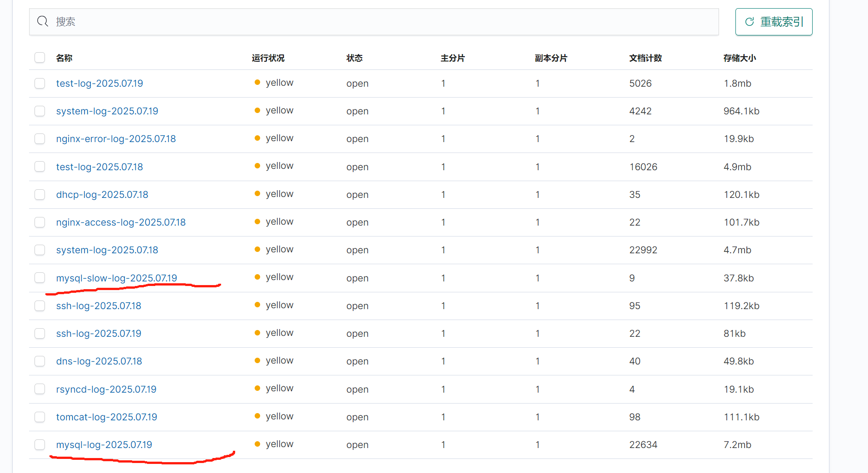Screen dimensions: 868x473
Task: Click document count 5026
Action: pyautogui.click(x=640, y=84)
